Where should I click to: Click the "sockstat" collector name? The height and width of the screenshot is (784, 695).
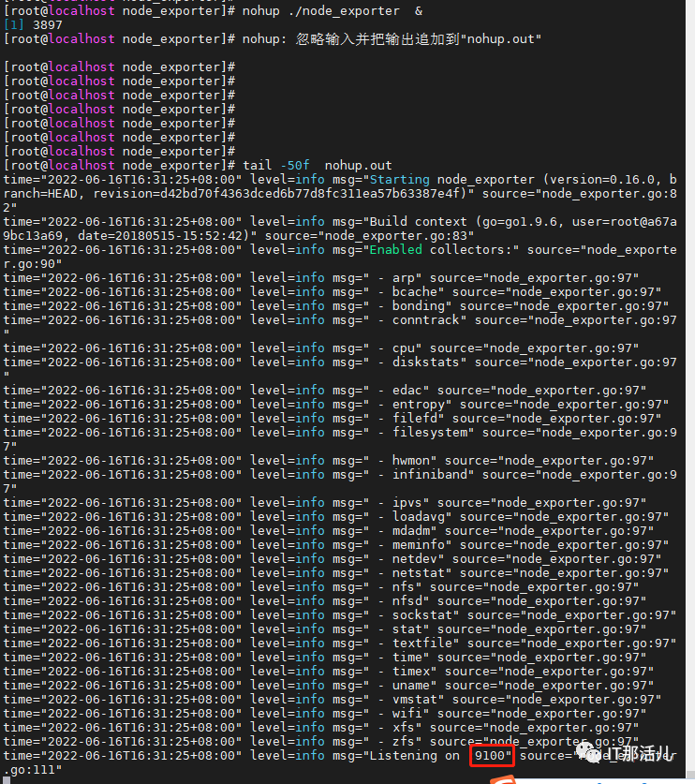click(422, 614)
